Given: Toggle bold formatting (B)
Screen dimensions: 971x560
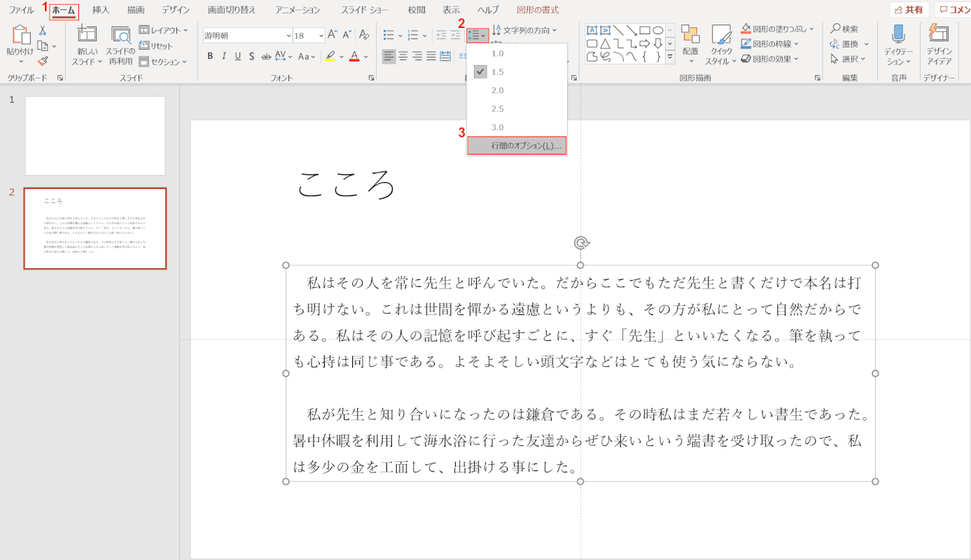Looking at the screenshot, I should 210,56.
